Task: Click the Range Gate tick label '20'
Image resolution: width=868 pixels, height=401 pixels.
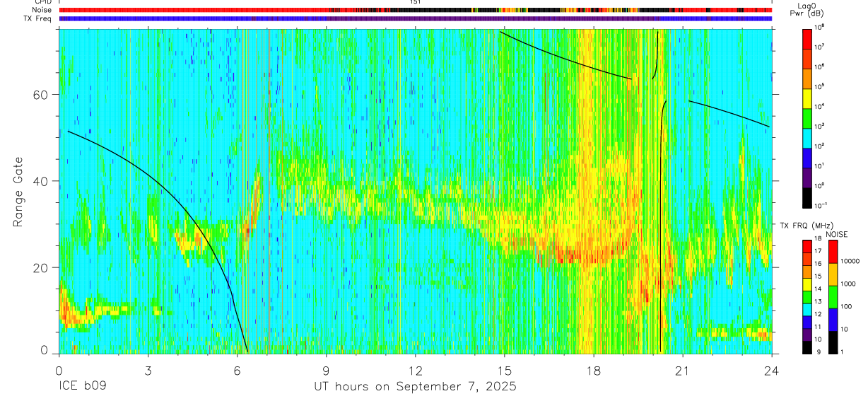Action: point(41,267)
